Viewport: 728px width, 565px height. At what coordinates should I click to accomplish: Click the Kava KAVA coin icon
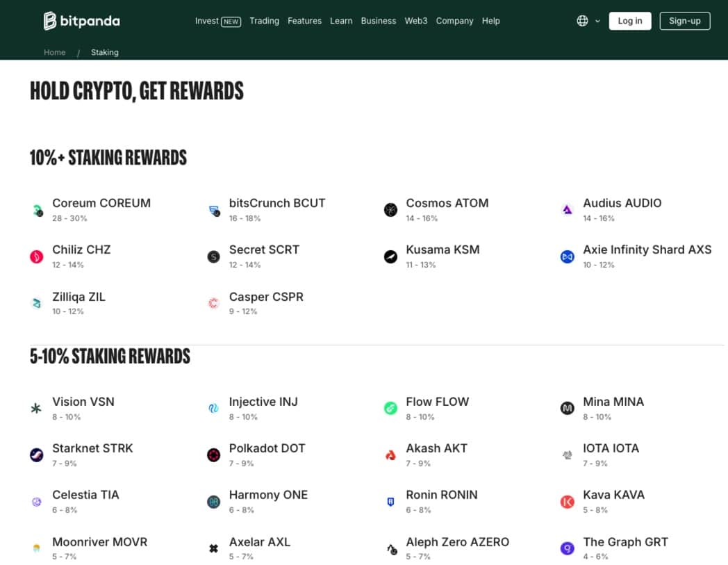tap(568, 502)
